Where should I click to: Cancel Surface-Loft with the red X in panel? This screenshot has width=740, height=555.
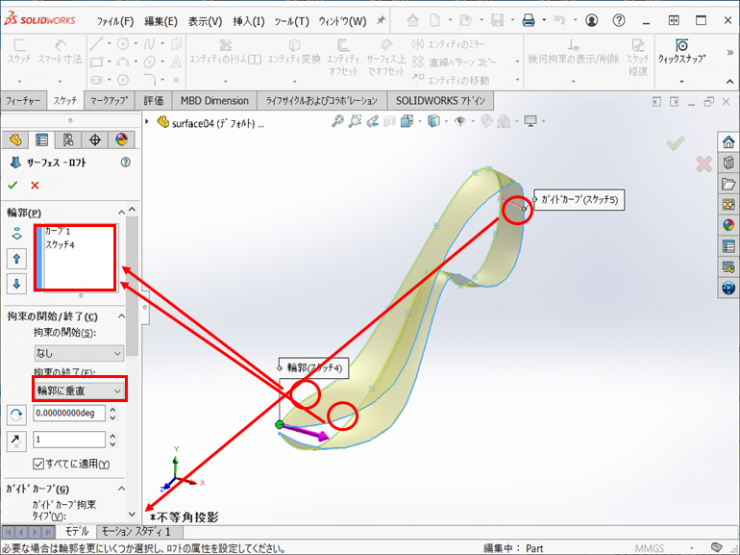[x=35, y=185]
